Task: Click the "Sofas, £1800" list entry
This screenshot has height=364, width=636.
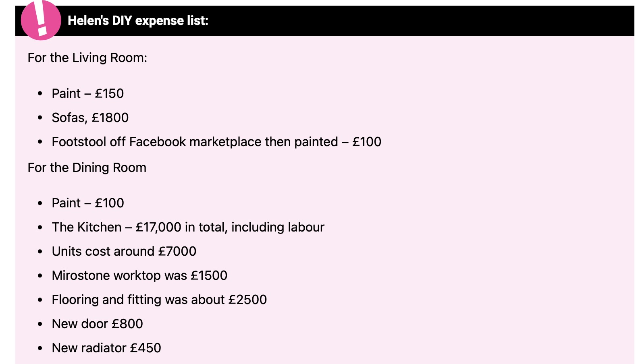Action: click(x=90, y=118)
